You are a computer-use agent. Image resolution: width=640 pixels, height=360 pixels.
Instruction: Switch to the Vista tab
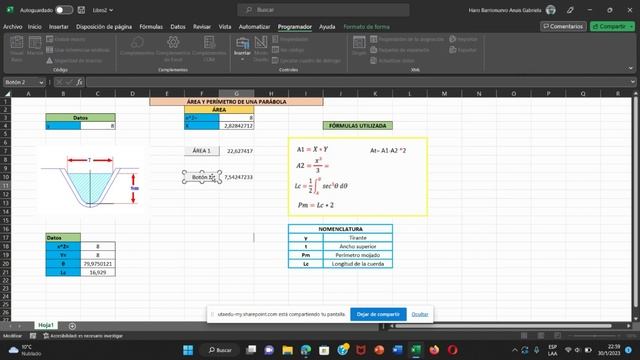tap(224, 27)
